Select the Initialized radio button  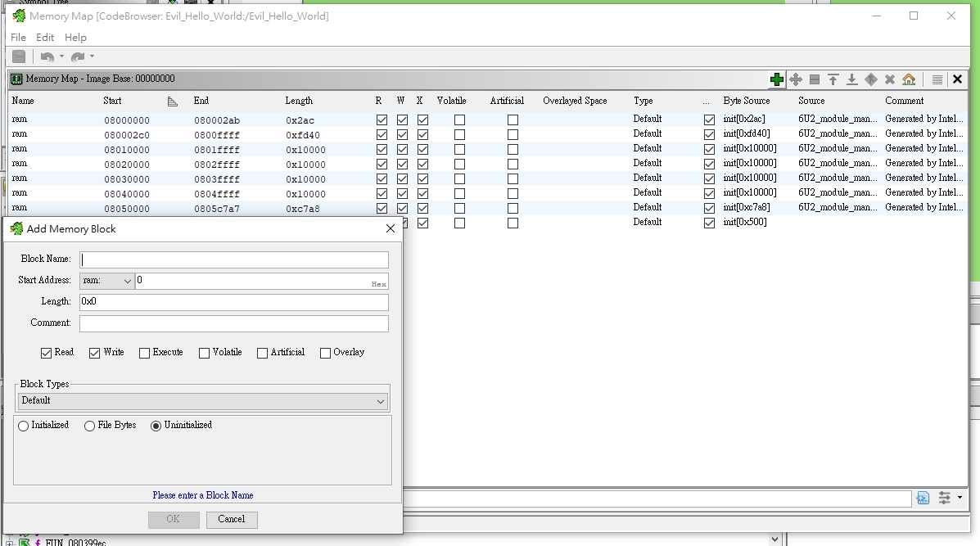coord(24,426)
